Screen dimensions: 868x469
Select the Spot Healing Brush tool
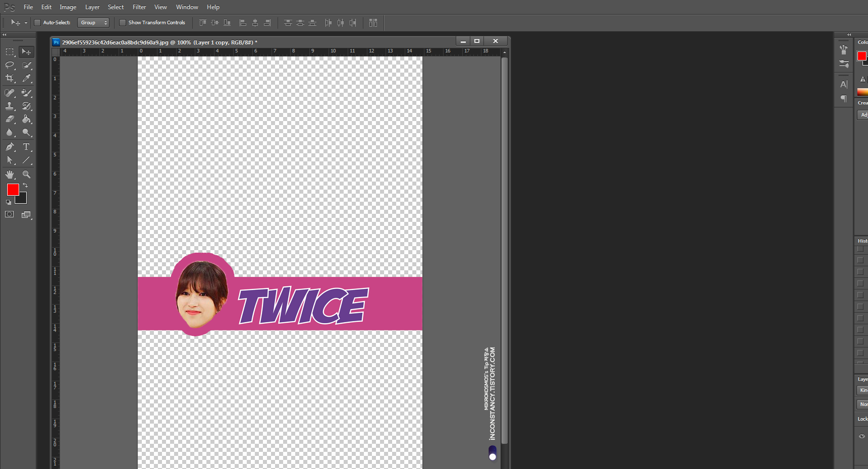coord(10,93)
